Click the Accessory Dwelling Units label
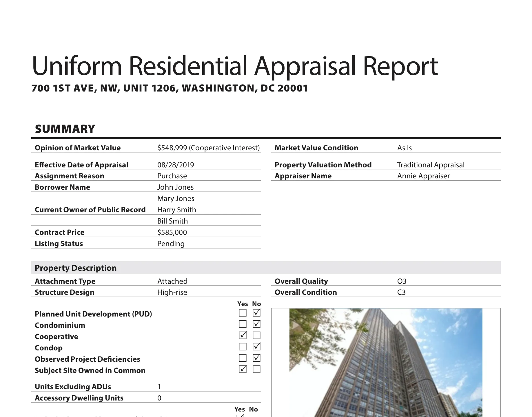The height and width of the screenshot is (417, 532). click(79, 398)
